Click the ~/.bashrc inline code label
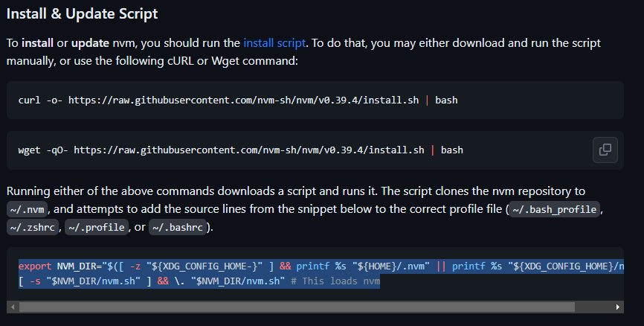This screenshot has height=326, width=644. pyautogui.click(x=178, y=227)
